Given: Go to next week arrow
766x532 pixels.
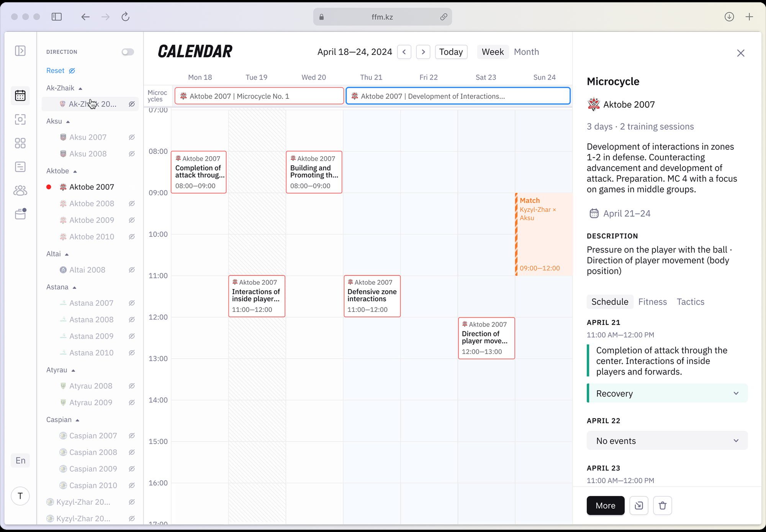Looking at the screenshot, I should [423, 52].
